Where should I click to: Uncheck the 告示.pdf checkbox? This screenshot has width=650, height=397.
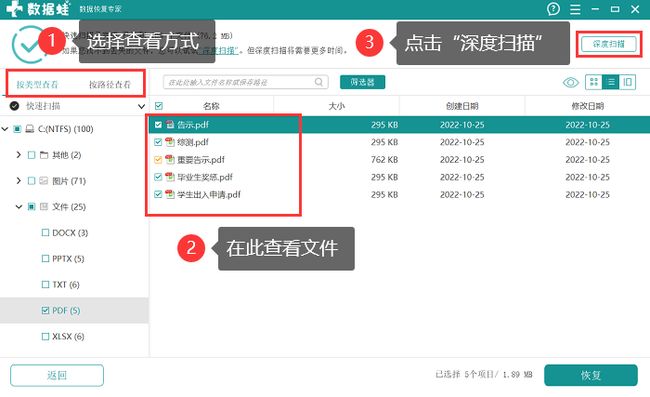pos(158,124)
